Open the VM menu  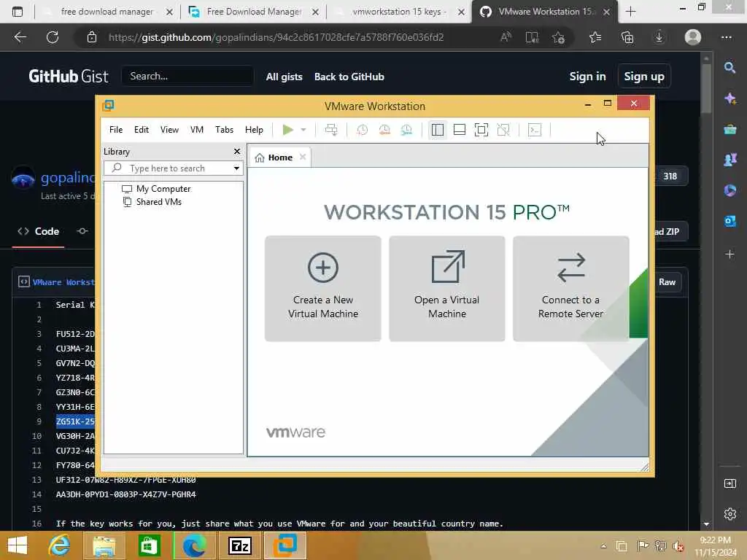click(x=197, y=130)
